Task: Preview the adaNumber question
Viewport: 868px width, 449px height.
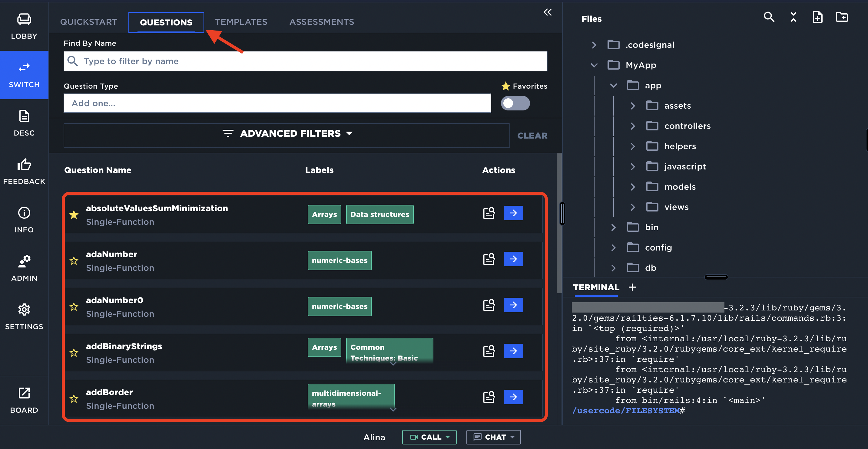Action: 489,259
